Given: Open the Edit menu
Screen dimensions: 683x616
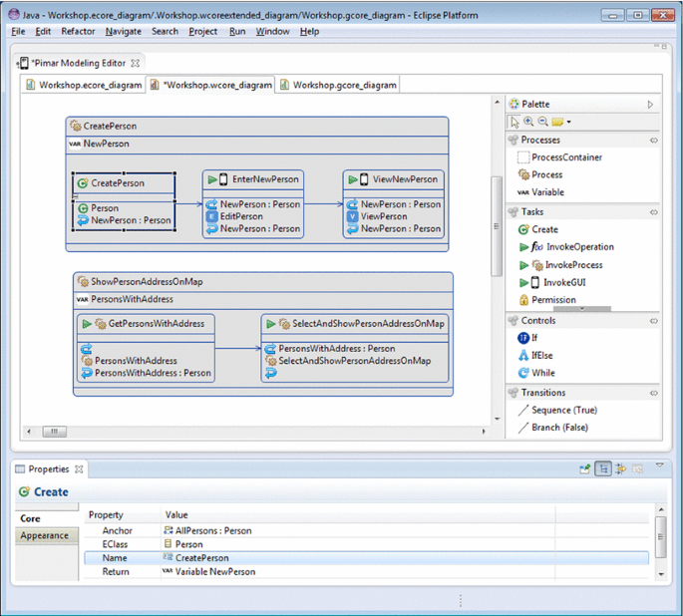Looking at the screenshot, I should [43, 31].
